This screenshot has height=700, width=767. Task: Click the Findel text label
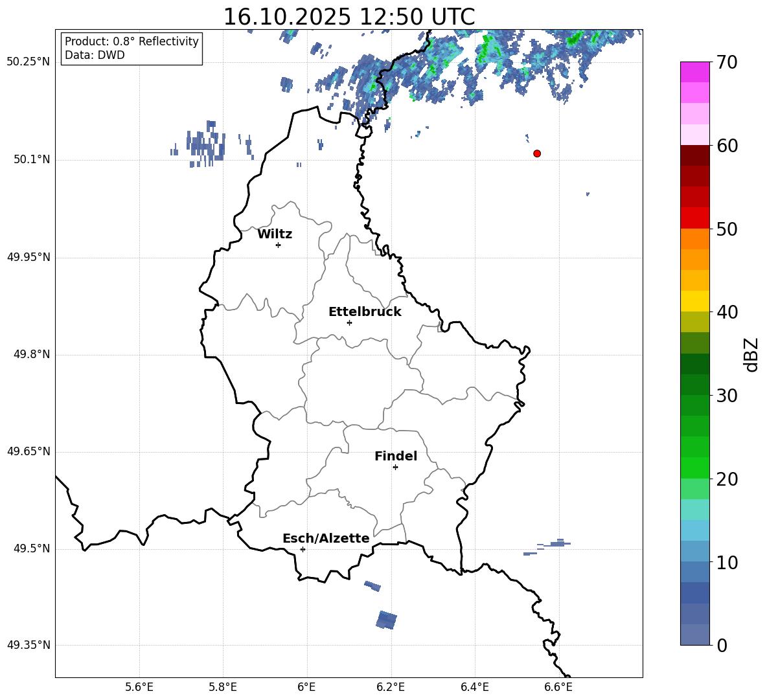click(x=396, y=456)
